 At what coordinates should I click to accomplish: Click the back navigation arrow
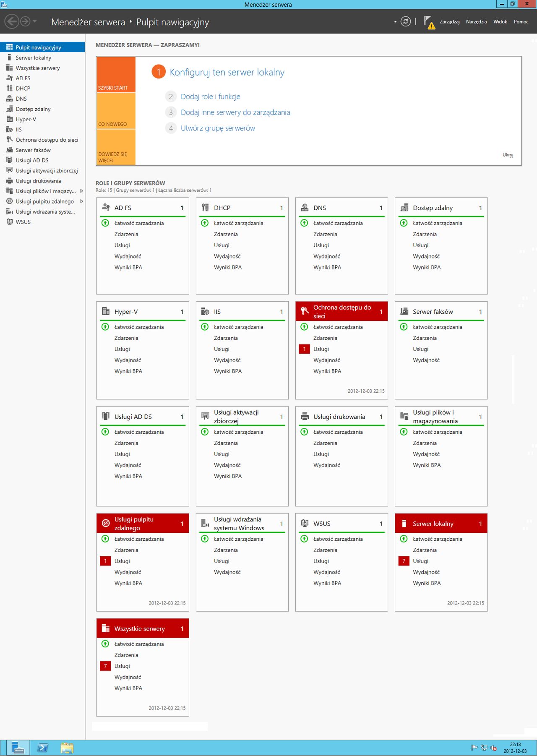12,21
